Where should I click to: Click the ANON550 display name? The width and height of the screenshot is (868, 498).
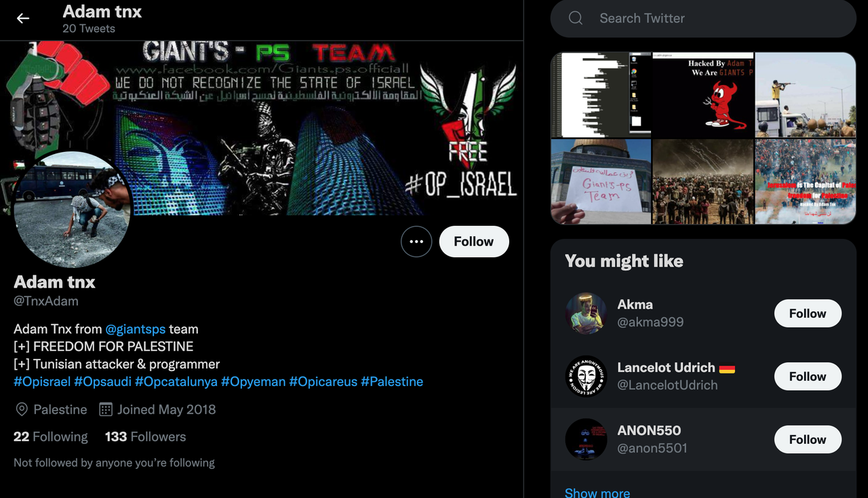tap(649, 431)
